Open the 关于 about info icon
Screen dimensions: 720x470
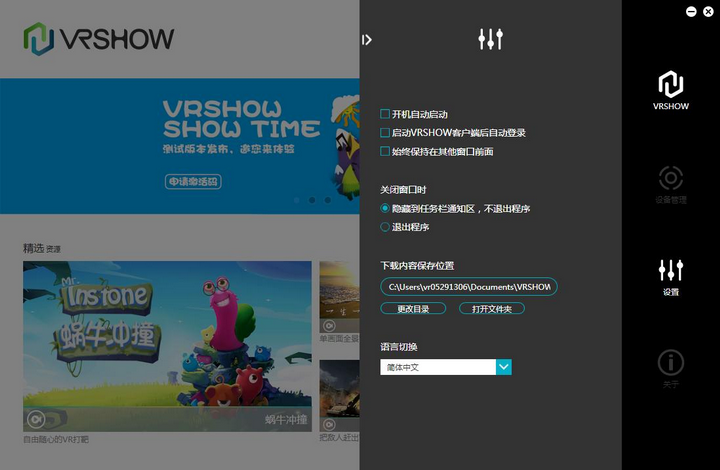(671, 369)
